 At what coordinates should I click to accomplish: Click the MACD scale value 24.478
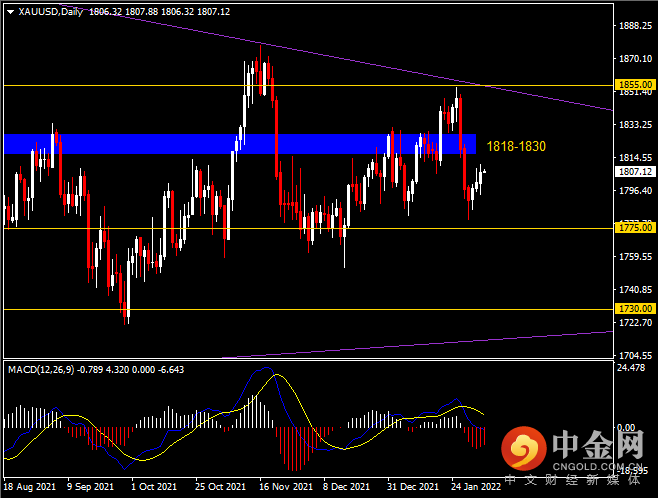point(631,368)
